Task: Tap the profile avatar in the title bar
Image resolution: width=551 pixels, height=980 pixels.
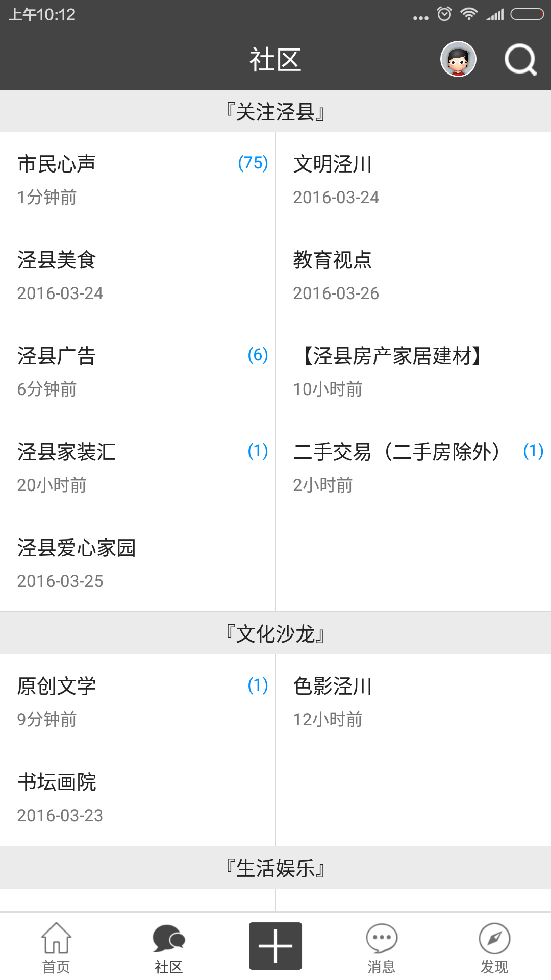Action: (457, 59)
